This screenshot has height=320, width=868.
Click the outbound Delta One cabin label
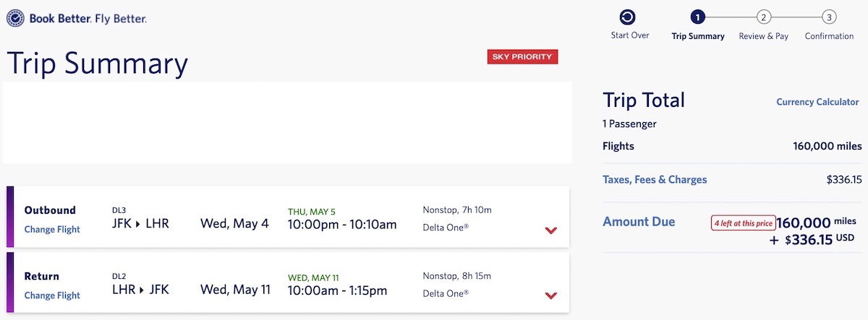click(446, 227)
